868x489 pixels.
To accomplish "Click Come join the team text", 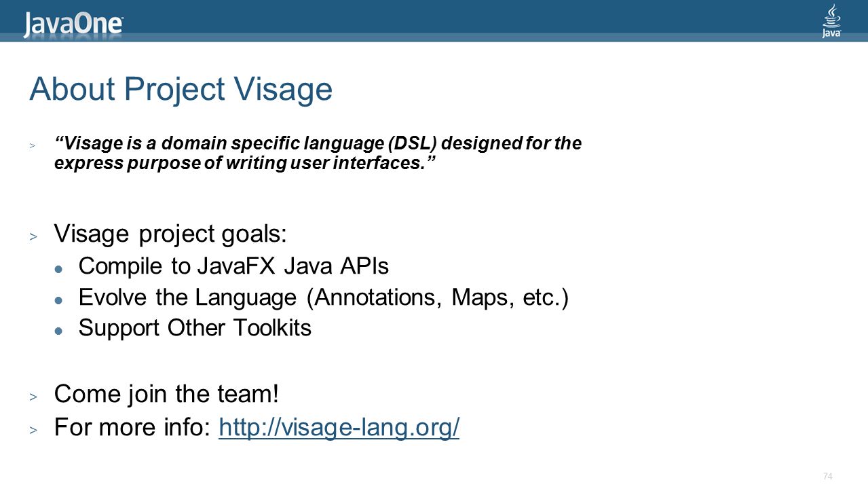I will tap(166, 393).
